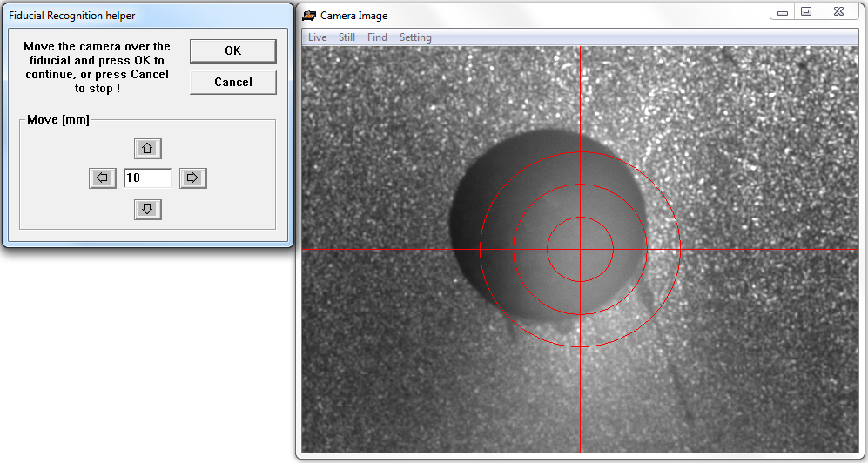Viewport: 868px width, 463px height.
Task: Open the Still menu in Camera Image
Action: (347, 37)
